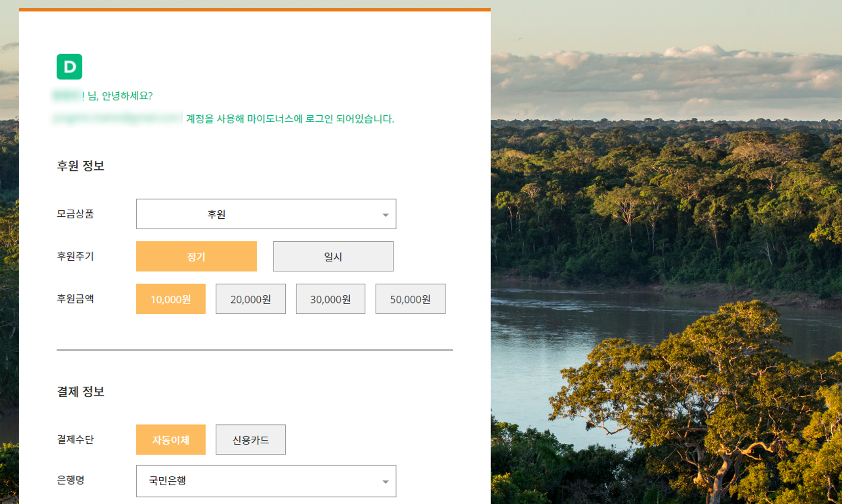This screenshot has width=842, height=504.
Task: Click the green D MyDonus logo
Action: [x=69, y=67]
